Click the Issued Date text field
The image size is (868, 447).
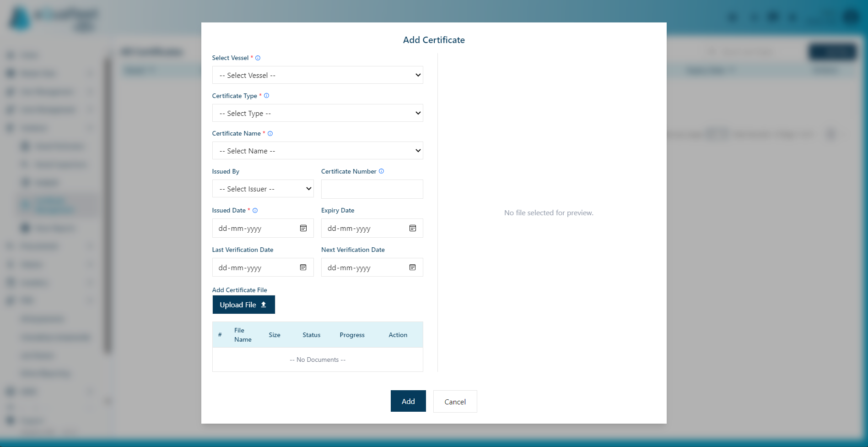click(x=254, y=228)
